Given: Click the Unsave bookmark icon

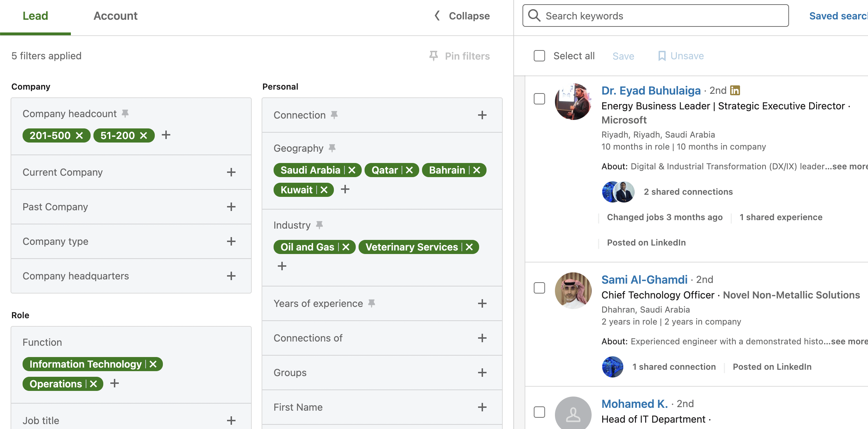Looking at the screenshot, I should [x=662, y=56].
